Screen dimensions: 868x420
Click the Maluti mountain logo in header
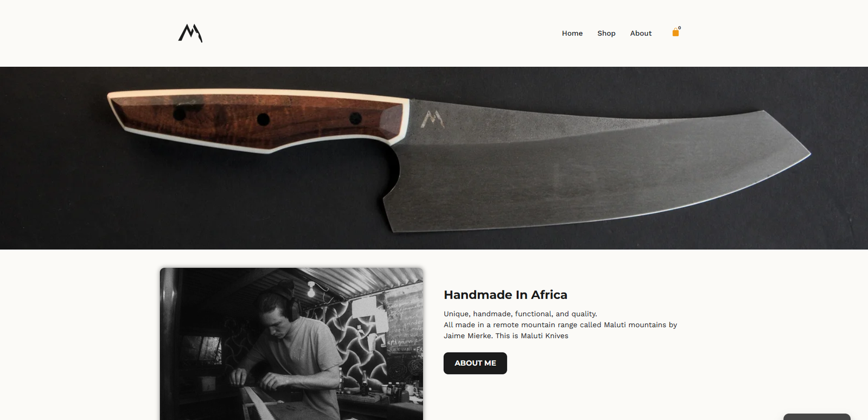click(x=190, y=33)
